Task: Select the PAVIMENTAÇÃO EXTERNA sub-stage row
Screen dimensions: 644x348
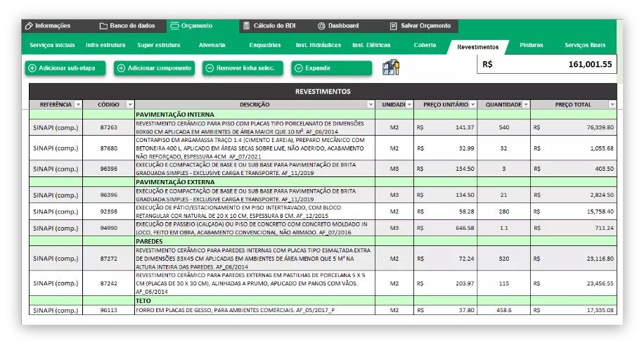Action: pyautogui.click(x=323, y=182)
